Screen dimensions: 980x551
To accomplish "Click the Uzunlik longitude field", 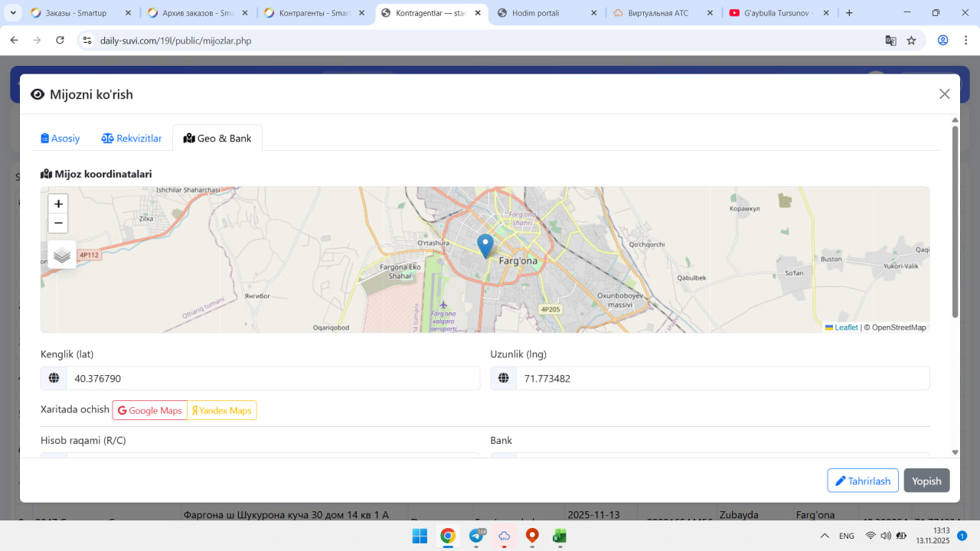I will [722, 379].
